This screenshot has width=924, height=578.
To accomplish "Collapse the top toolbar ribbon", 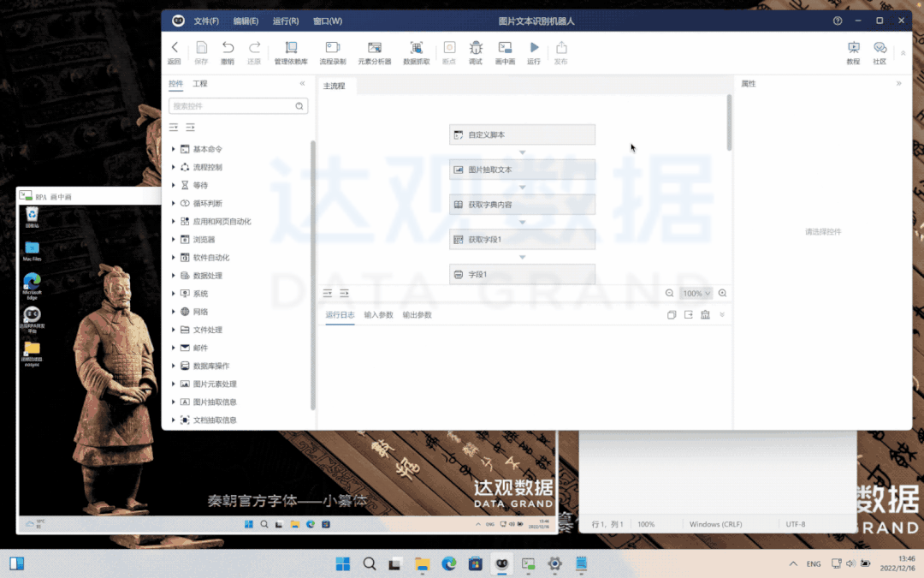I will (903, 53).
